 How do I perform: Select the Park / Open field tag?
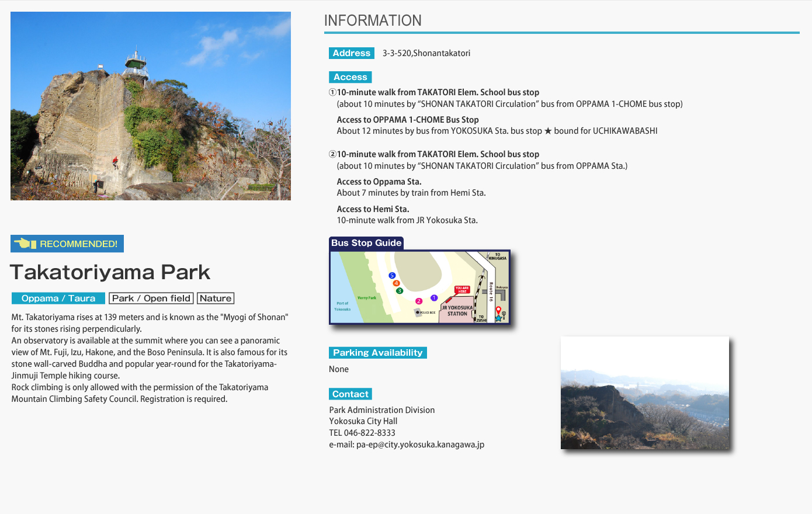coord(151,298)
